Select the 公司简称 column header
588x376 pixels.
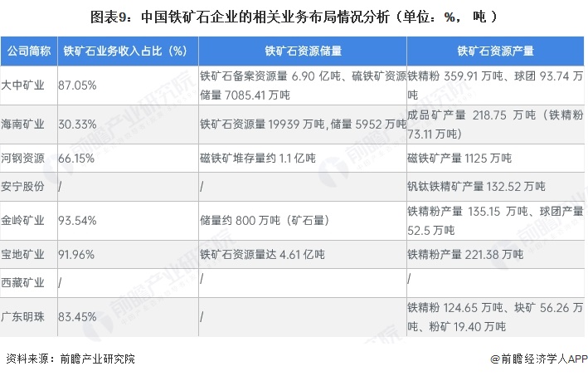(x=29, y=51)
